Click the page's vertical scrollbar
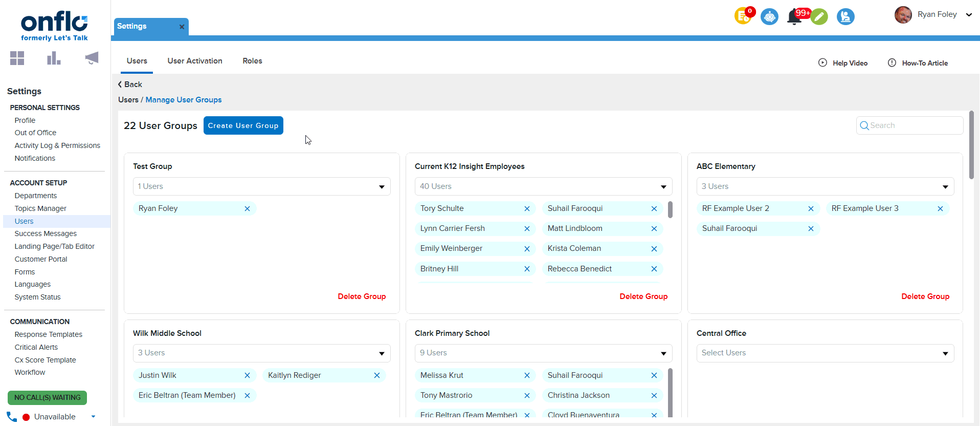The height and width of the screenshot is (426, 980). coord(971,145)
